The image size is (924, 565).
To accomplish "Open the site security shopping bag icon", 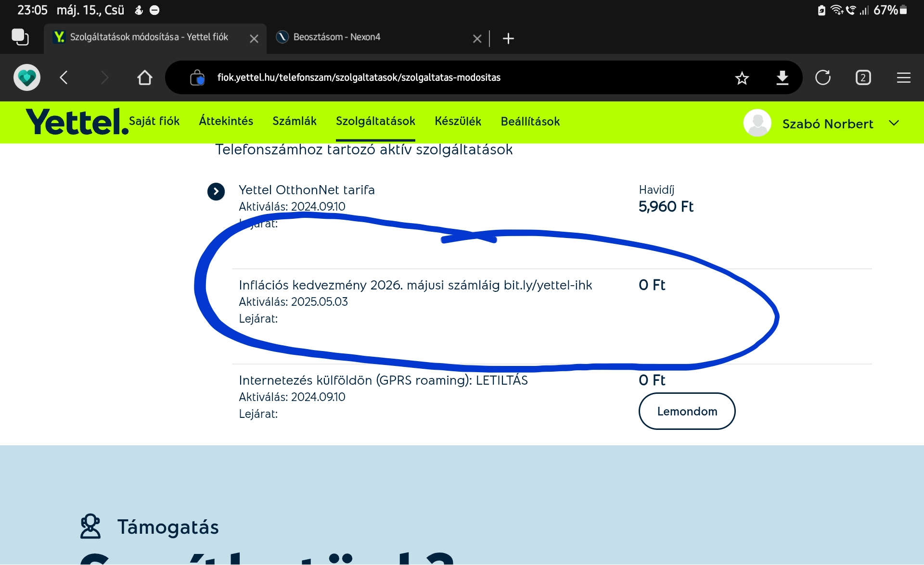I will pyautogui.click(x=197, y=77).
